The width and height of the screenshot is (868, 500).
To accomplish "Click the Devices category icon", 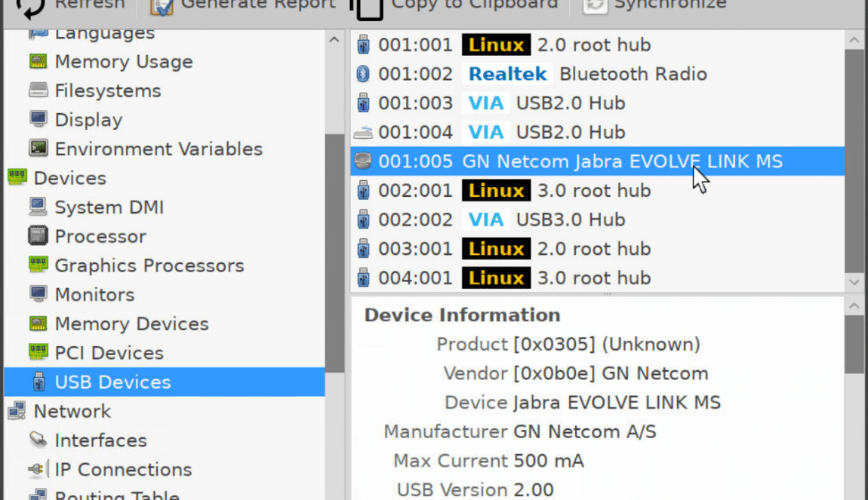I will 17,177.
